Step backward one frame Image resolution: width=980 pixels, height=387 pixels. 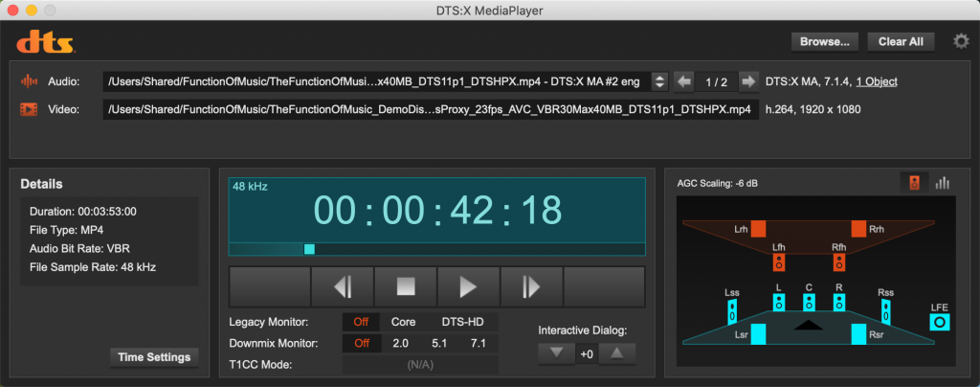pyautogui.click(x=343, y=287)
